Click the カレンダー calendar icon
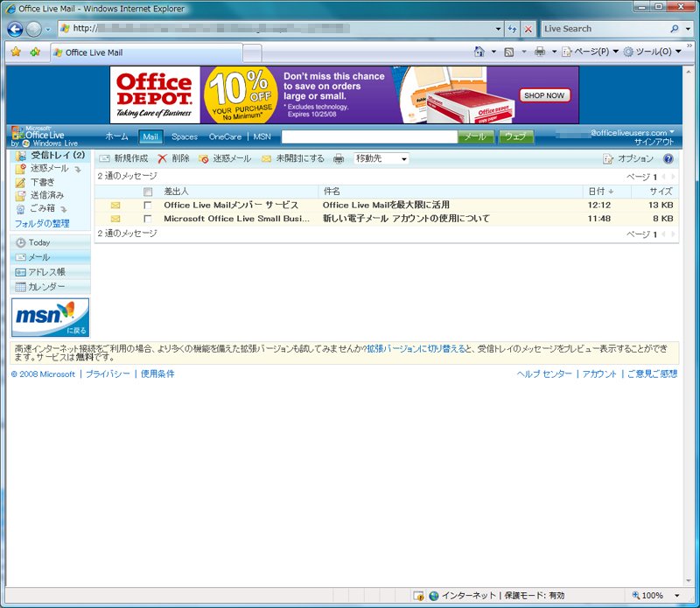This screenshot has width=700, height=608. [20, 287]
